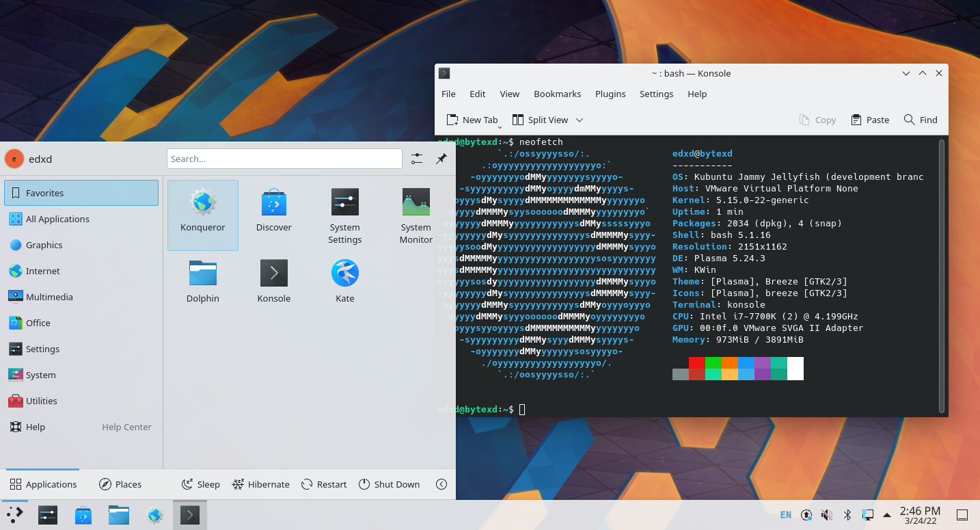
Task: Click the Konsole vertical scrollbar
Action: tap(942, 276)
